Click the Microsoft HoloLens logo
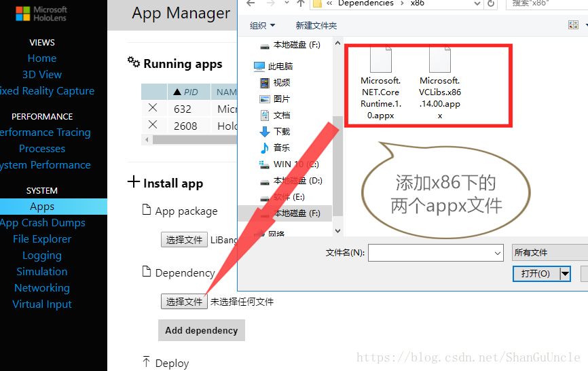588x371 pixels. [41, 14]
